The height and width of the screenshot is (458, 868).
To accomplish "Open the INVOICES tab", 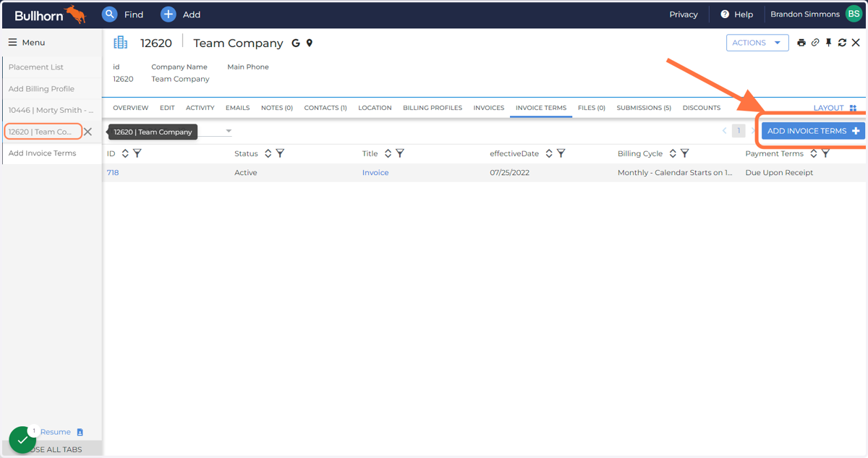I will tap(489, 108).
